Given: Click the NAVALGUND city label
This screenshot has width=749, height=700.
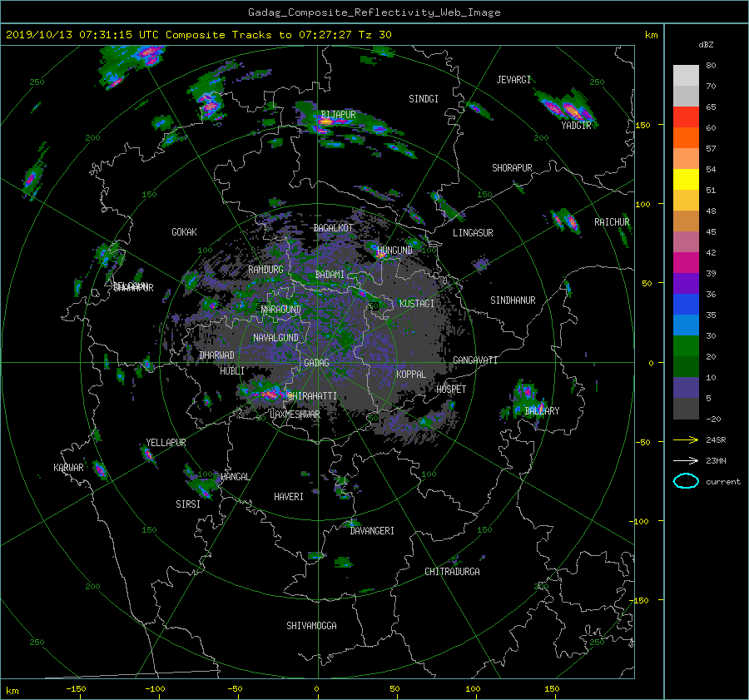Looking at the screenshot, I should click(275, 338).
